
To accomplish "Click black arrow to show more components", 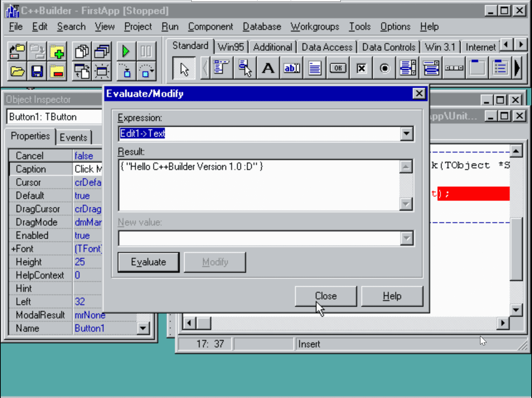I will point(517,68).
